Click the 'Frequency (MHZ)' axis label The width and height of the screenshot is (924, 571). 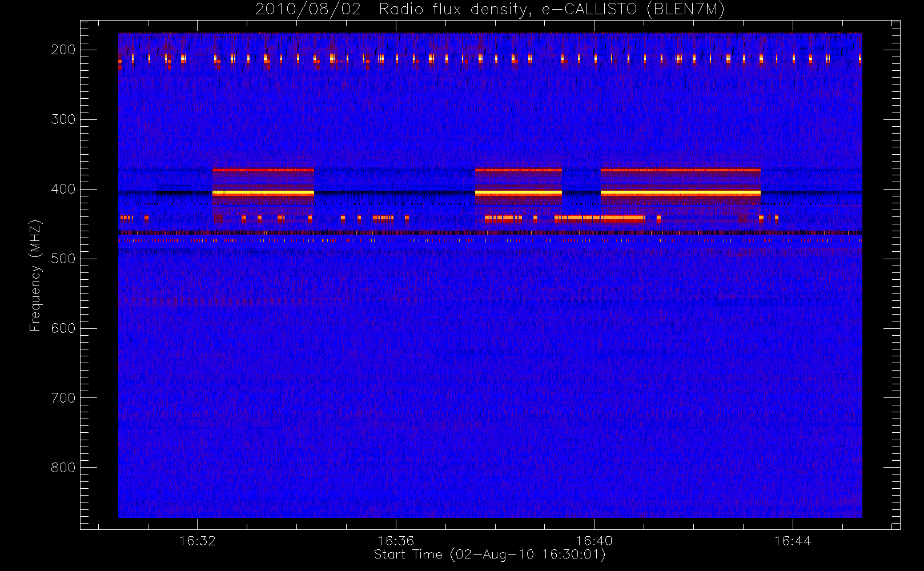35,275
